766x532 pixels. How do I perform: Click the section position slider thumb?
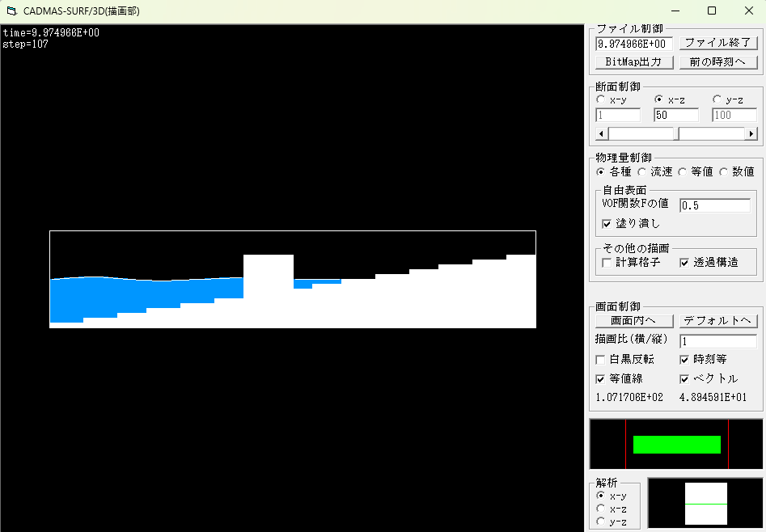(675, 134)
